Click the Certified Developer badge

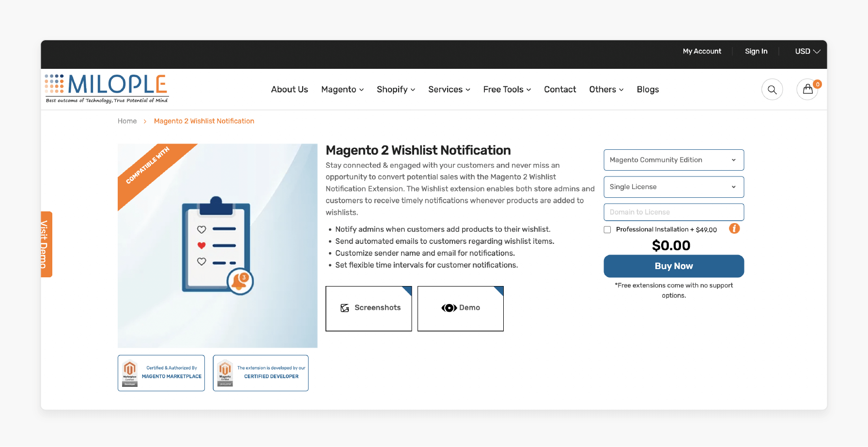tap(261, 373)
